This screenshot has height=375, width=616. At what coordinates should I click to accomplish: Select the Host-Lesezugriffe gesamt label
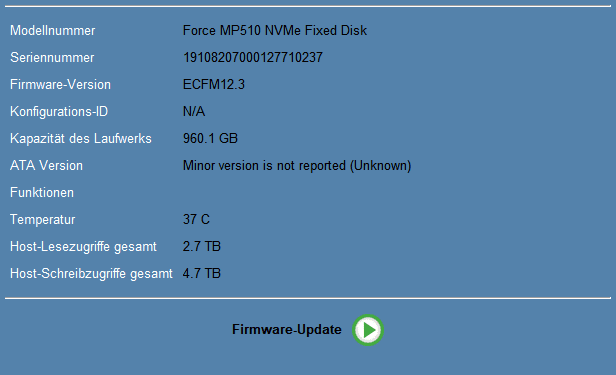(83, 247)
